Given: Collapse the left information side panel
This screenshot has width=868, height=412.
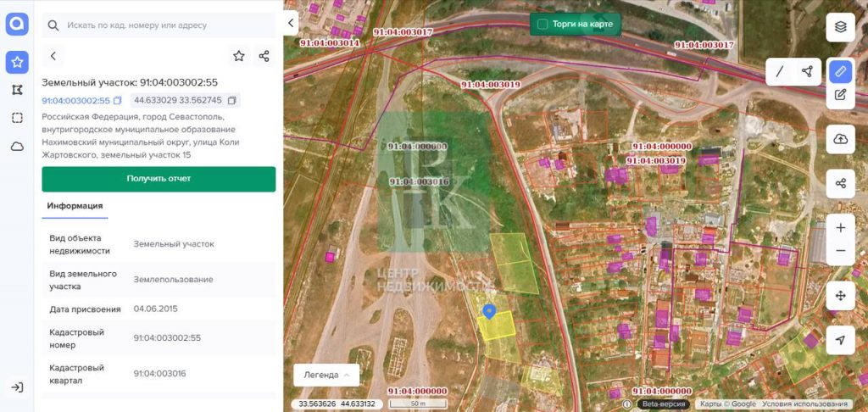Looking at the screenshot, I should click(x=292, y=24).
